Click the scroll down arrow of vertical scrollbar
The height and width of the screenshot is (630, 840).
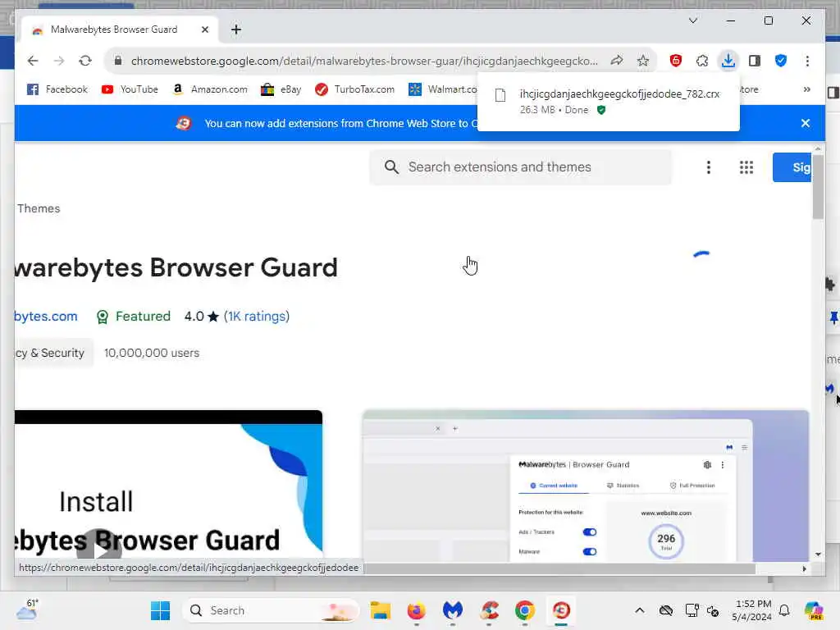[x=818, y=555]
